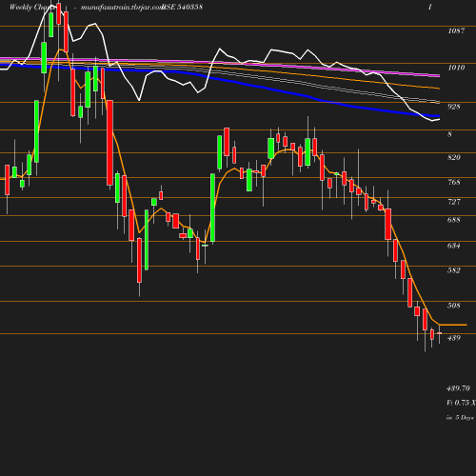Select the 1087 price level label
This screenshot has height=476, width=476.
point(456,30)
